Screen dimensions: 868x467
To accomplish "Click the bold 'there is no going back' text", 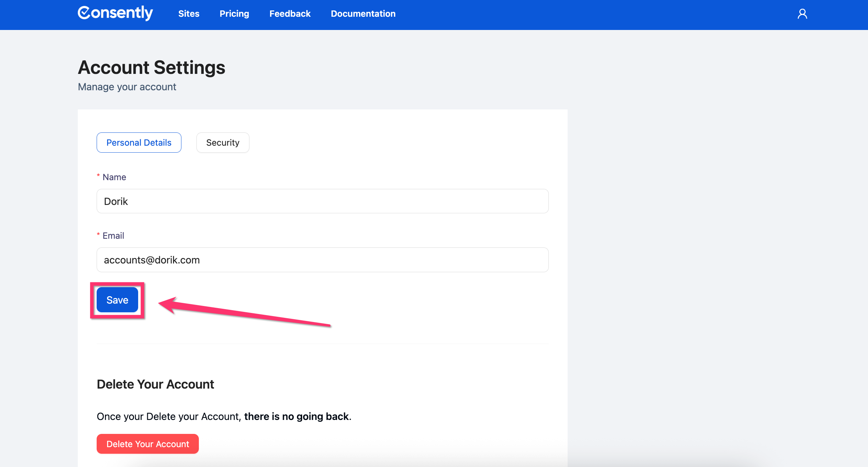I will [297, 416].
